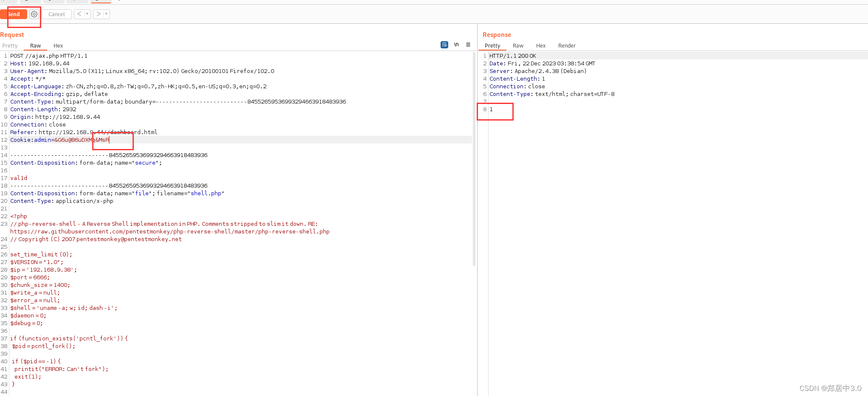Viewport: 868px width, 396px height.
Task: Switch Request view to Hex tab
Action: tap(58, 45)
